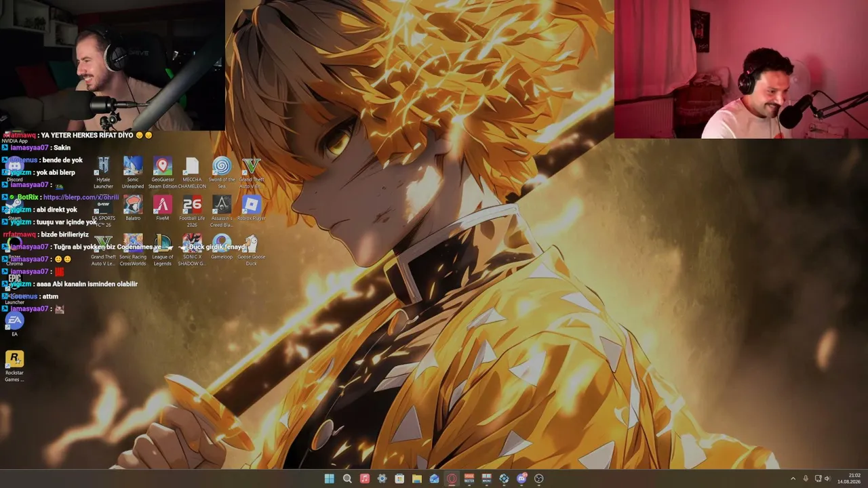Open the volume tray icon

point(827,479)
